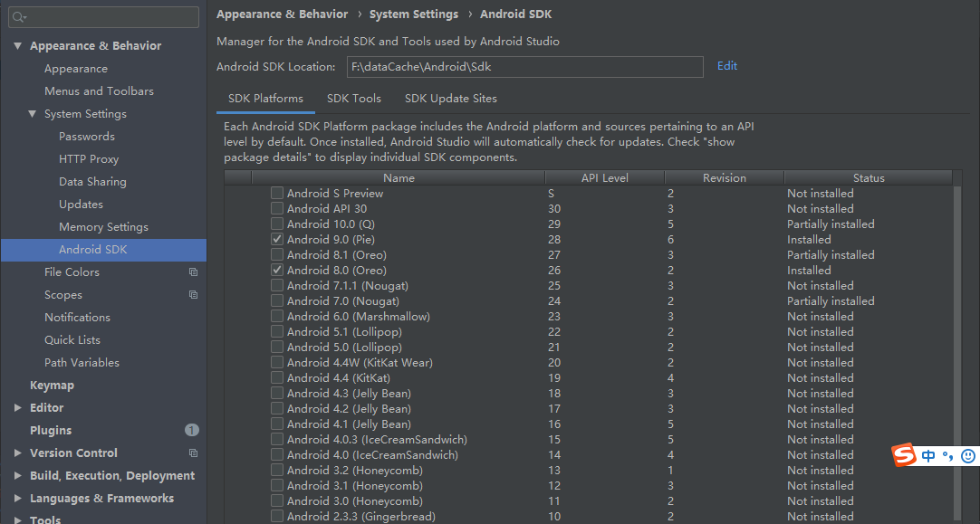
Task: Expand Build, Execution, Deployment node
Action: tap(17, 476)
